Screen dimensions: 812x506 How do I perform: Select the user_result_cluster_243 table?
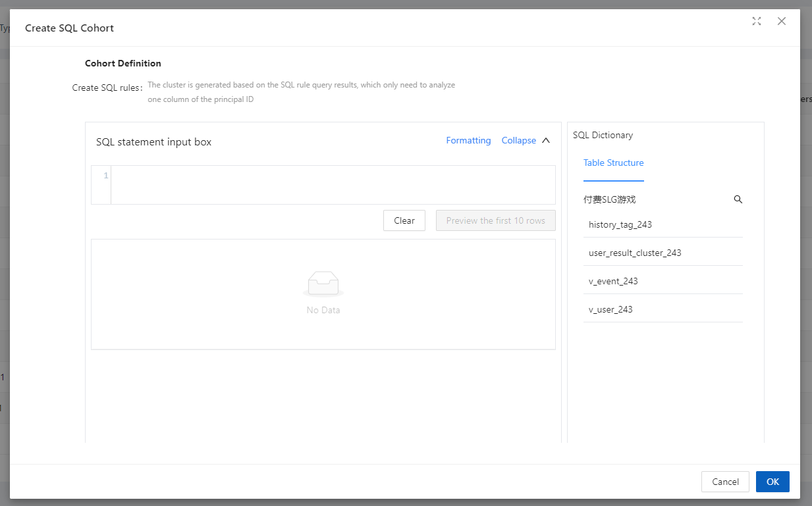(635, 253)
